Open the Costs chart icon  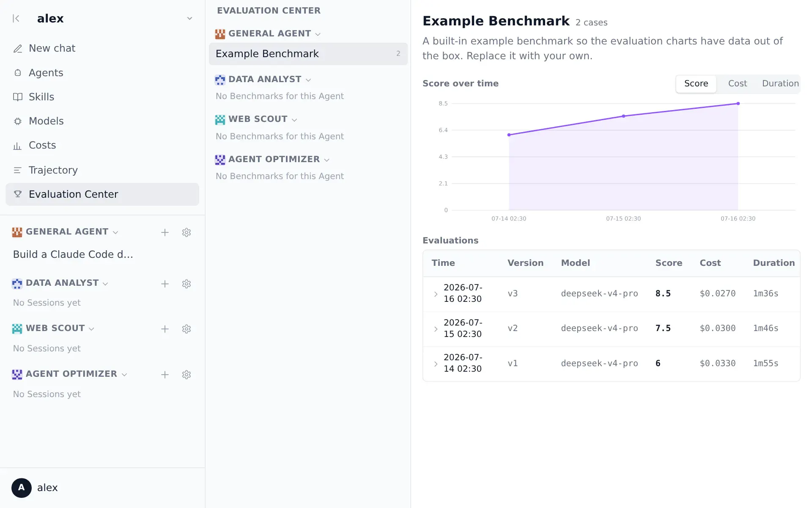click(x=17, y=146)
